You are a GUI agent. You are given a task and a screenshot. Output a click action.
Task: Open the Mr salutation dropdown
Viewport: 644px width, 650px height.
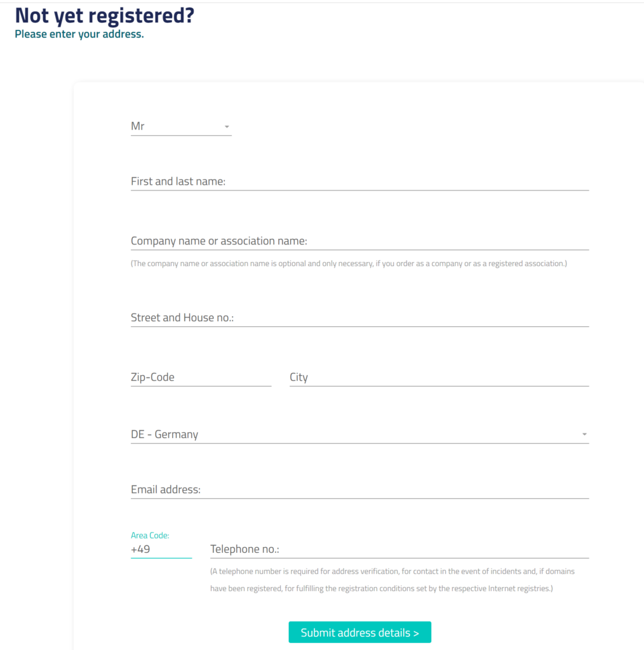[180, 126]
